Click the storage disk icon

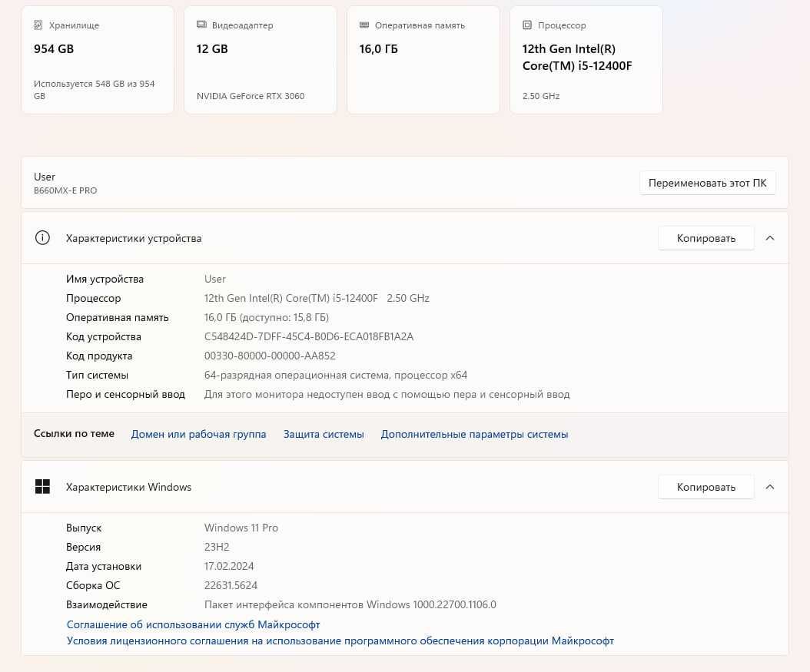(x=38, y=25)
